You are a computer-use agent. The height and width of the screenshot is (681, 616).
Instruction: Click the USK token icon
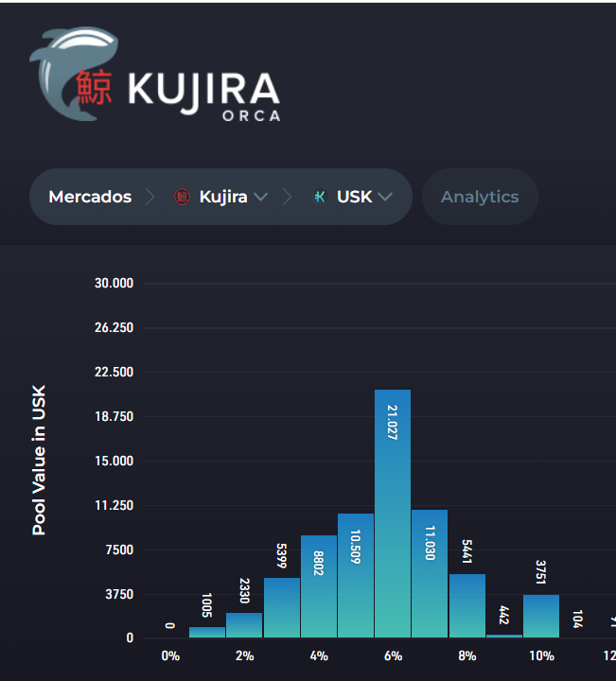coord(320,197)
